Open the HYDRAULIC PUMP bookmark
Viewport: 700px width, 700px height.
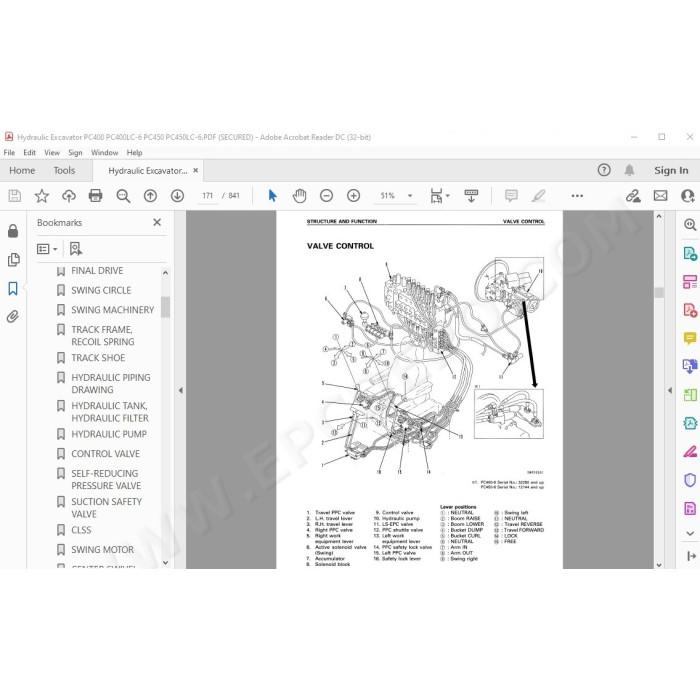pyautogui.click(x=109, y=434)
